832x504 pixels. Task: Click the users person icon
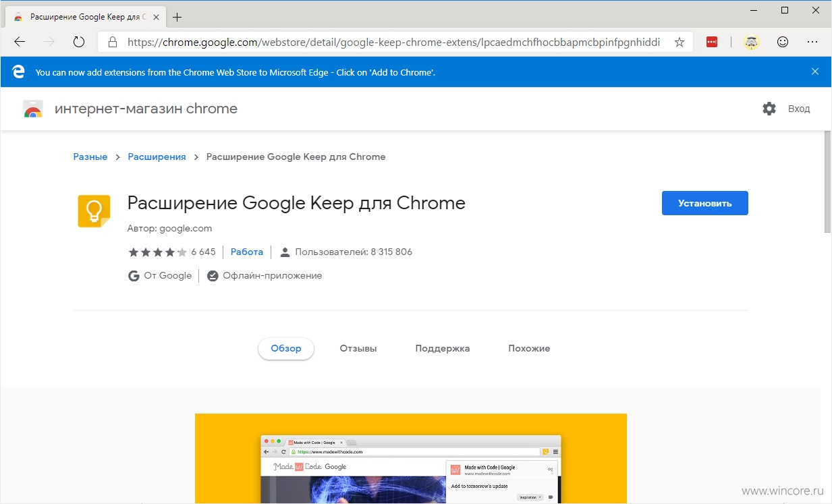tap(285, 252)
